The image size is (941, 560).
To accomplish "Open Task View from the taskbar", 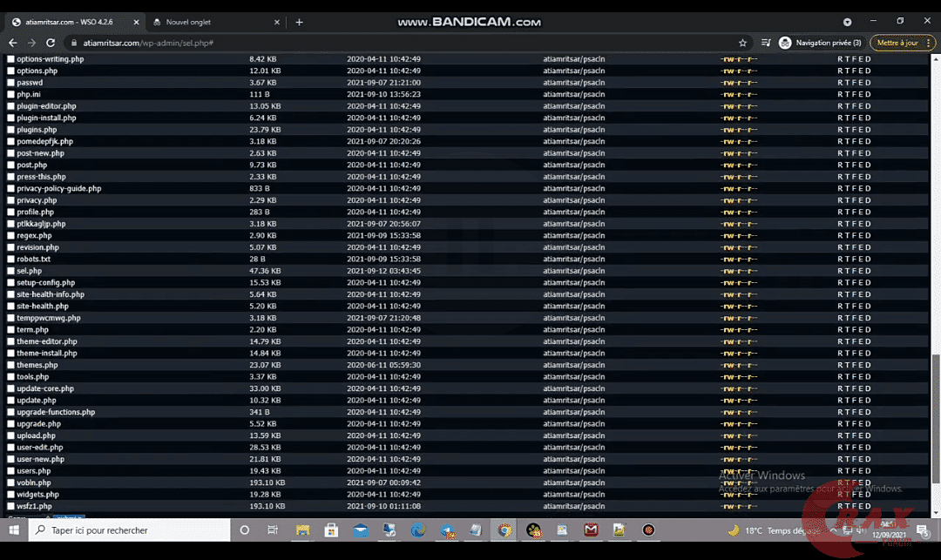I will click(x=273, y=530).
